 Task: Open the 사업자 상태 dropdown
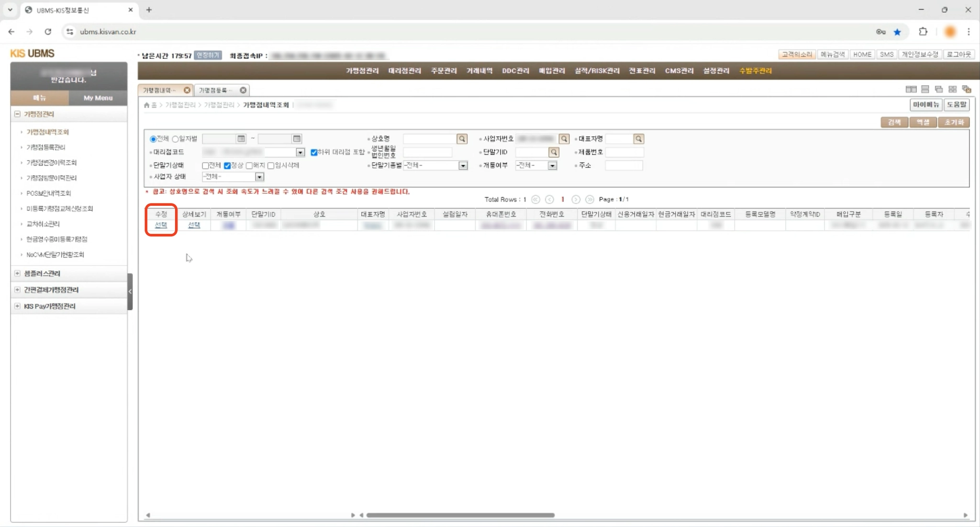coord(259,177)
